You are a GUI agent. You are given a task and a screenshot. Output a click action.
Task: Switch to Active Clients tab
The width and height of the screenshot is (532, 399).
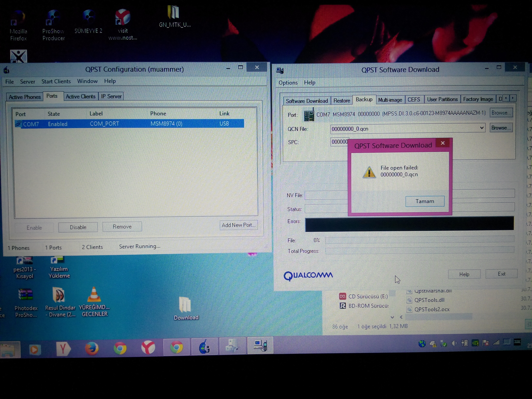coord(81,96)
